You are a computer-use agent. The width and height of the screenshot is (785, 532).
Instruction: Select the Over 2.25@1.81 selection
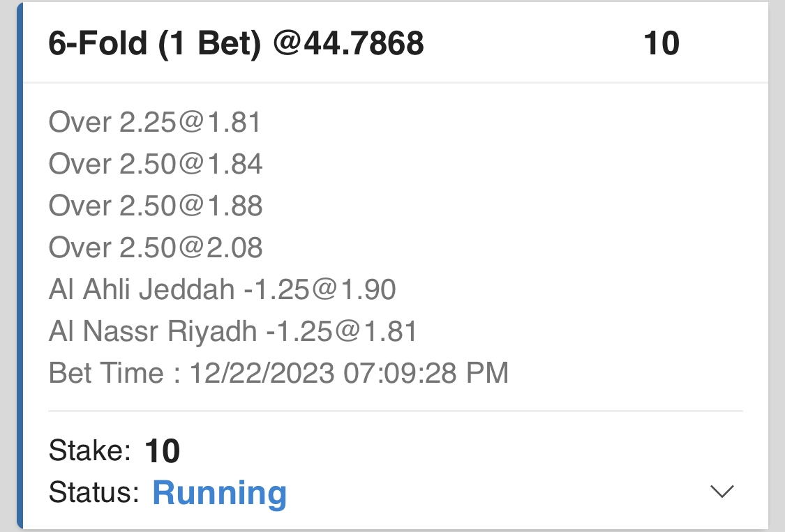pyautogui.click(x=154, y=123)
